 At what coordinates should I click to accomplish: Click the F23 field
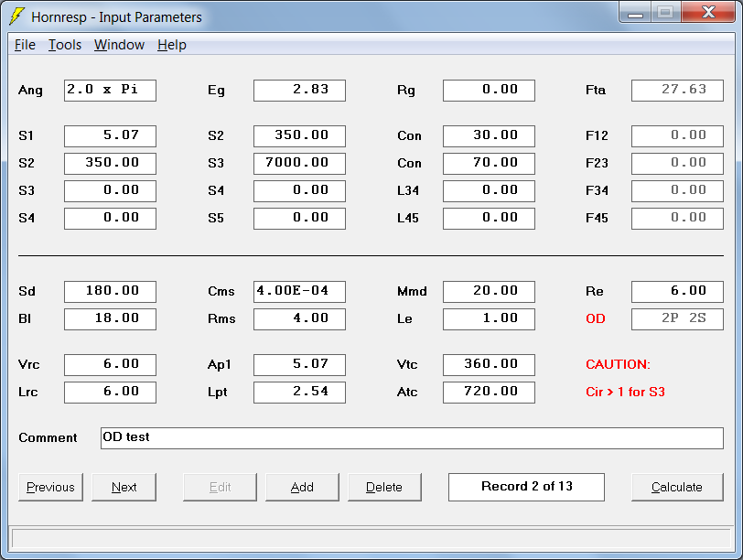pyautogui.click(x=678, y=164)
